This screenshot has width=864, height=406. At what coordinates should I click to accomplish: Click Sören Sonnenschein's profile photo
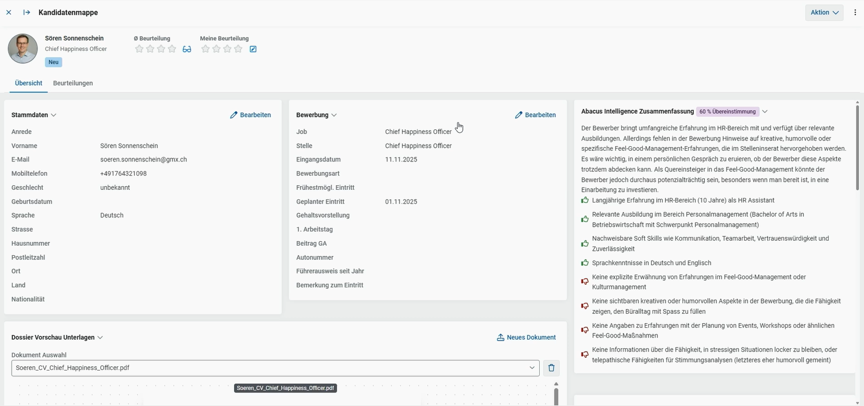coord(23,48)
